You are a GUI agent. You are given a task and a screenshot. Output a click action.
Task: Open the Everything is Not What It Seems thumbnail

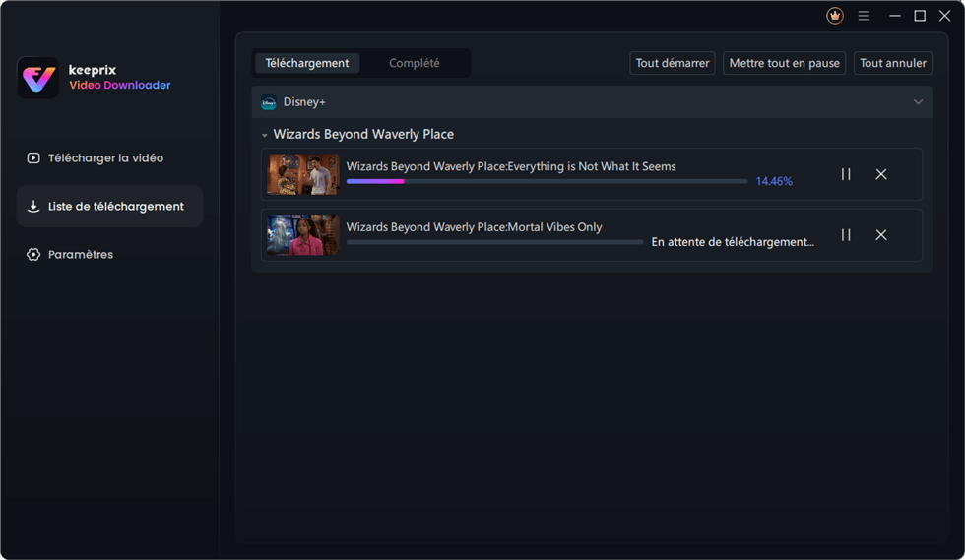303,174
